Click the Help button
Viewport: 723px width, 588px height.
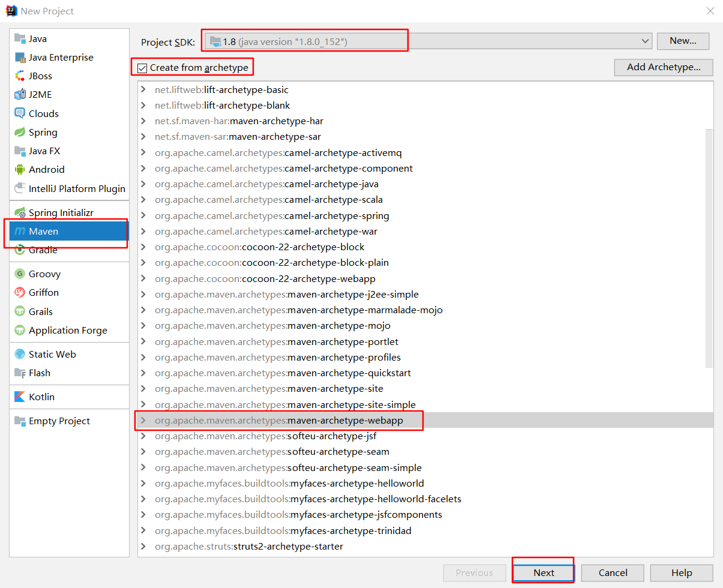(x=682, y=572)
